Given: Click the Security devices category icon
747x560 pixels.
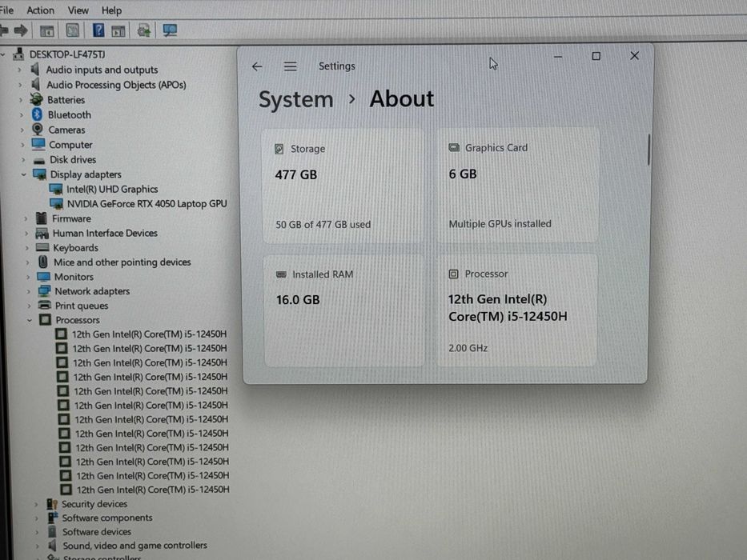Looking at the screenshot, I should (x=52, y=504).
